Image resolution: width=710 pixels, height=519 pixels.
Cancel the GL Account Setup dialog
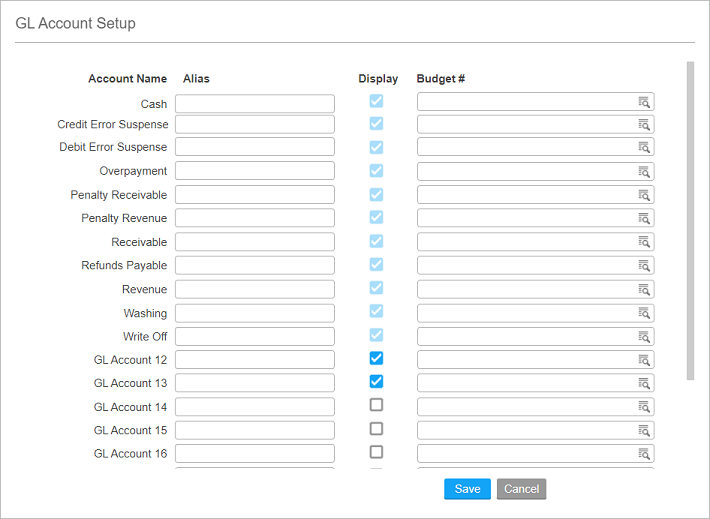click(521, 489)
